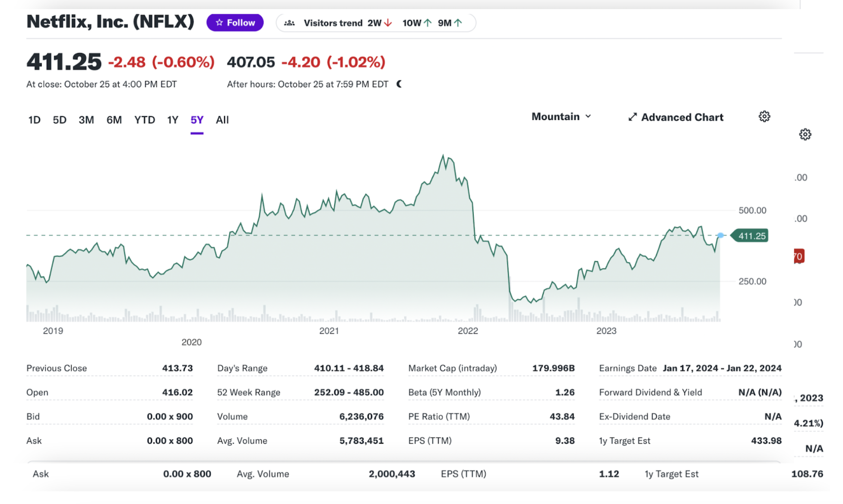843x504 pixels.
Task: Click the red down arrow beside 2W trend
Action: (x=387, y=23)
